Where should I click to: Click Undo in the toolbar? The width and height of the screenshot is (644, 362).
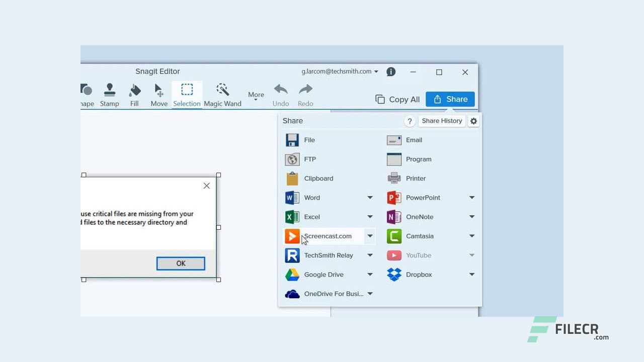click(280, 95)
